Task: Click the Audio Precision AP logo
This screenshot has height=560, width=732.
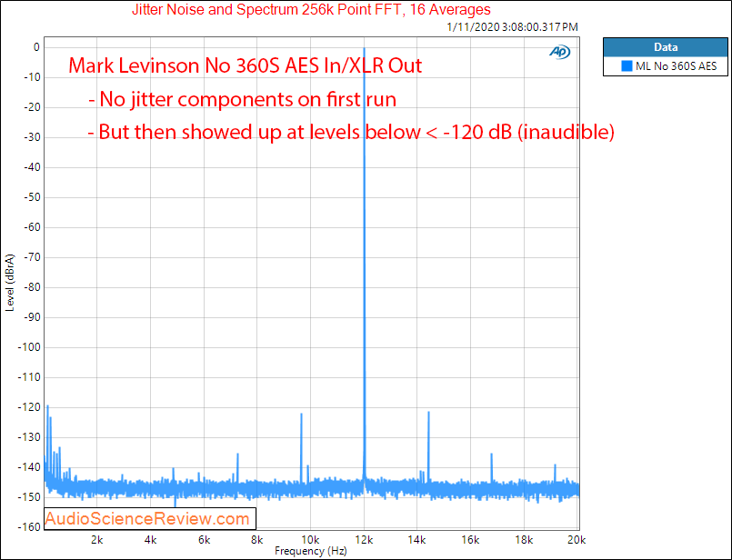Action: [560, 52]
